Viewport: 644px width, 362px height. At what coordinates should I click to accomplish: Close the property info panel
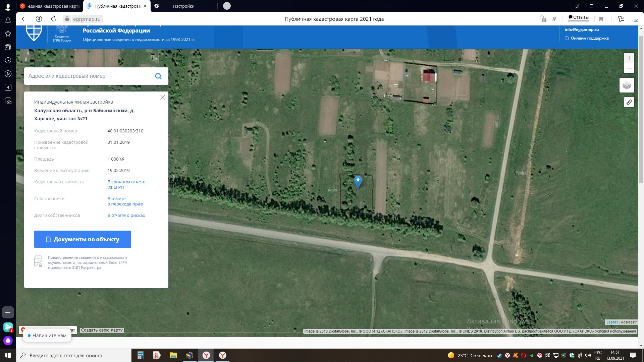pyautogui.click(x=163, y=97)
